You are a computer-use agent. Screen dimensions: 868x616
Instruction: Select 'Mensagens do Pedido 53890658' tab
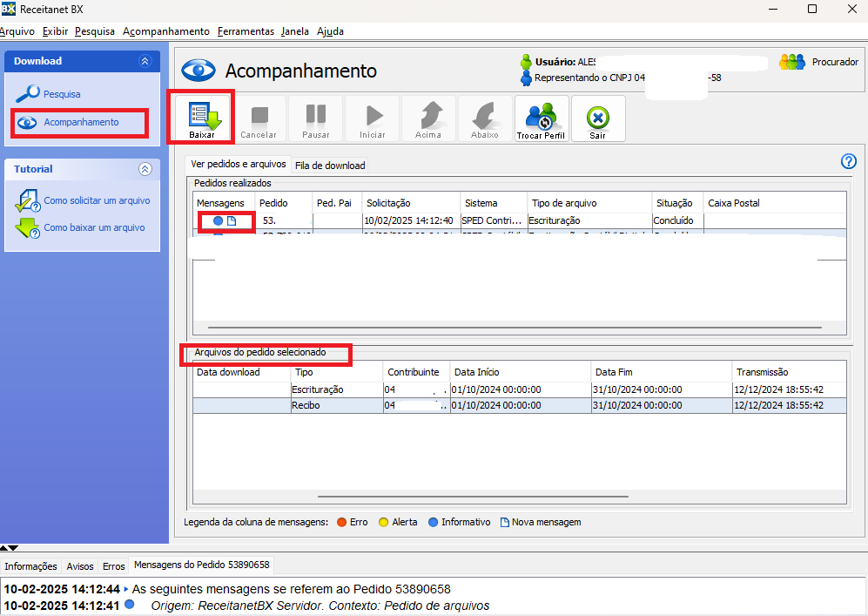tap(201, 565)
